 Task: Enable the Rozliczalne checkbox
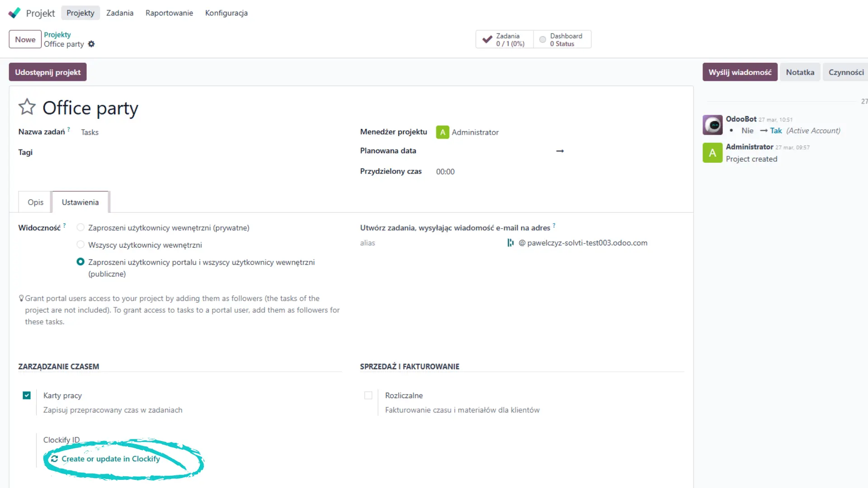pyautogui.click(x=368, y=395)
